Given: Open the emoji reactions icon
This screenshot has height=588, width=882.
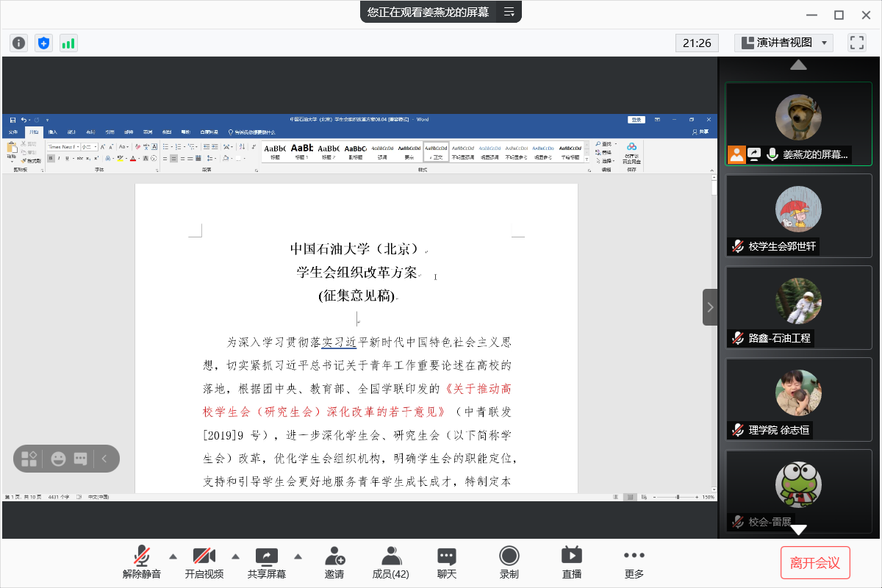Looking at the screenshot, I should (58, 459).
